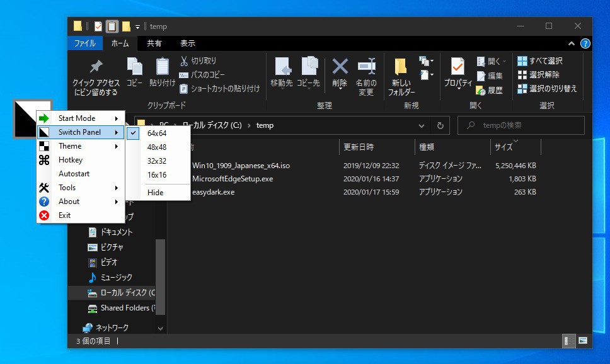
Task: Open the 移動先 (move to) dropdown
Action: click(282, 73)
